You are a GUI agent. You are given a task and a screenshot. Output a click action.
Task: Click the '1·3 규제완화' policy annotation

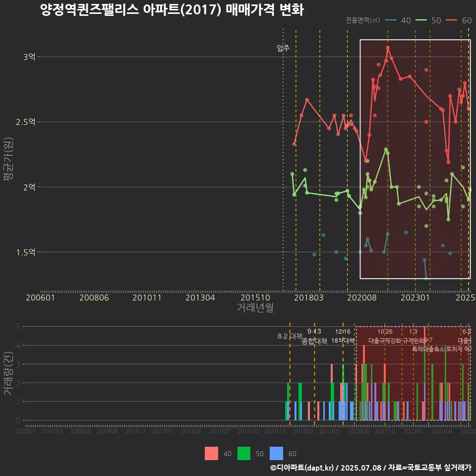pos(413,336)
